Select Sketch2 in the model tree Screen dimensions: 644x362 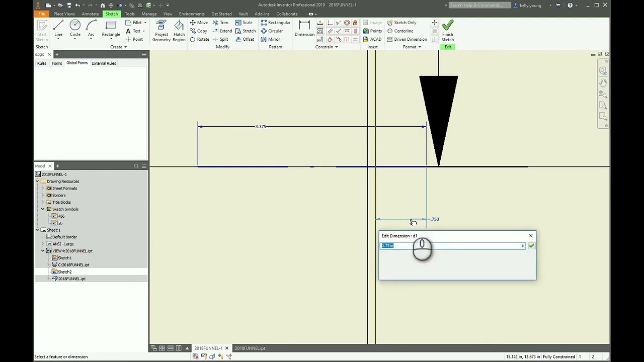tap(64, 272)
